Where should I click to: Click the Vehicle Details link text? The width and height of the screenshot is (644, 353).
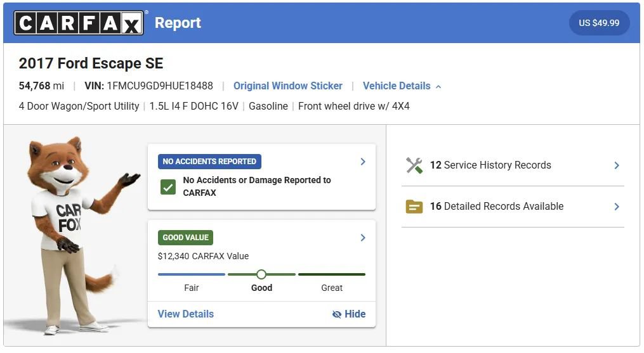tap(397, 86)
